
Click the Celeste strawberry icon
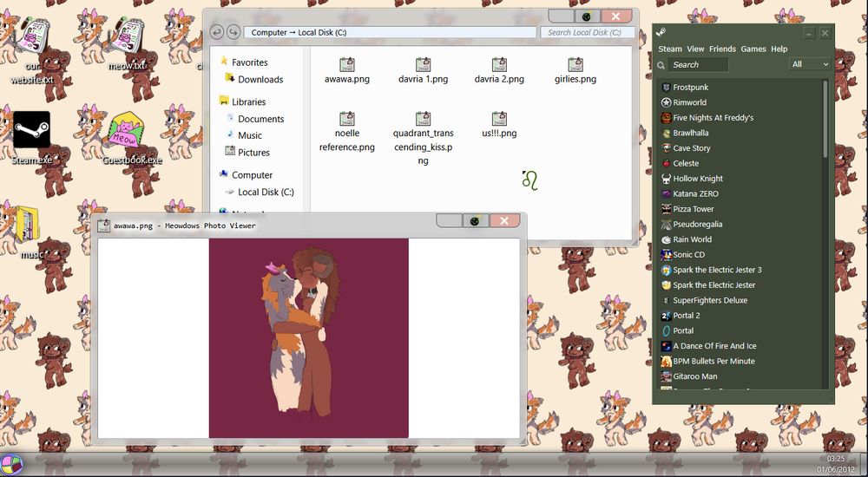(x=666, y=163)
